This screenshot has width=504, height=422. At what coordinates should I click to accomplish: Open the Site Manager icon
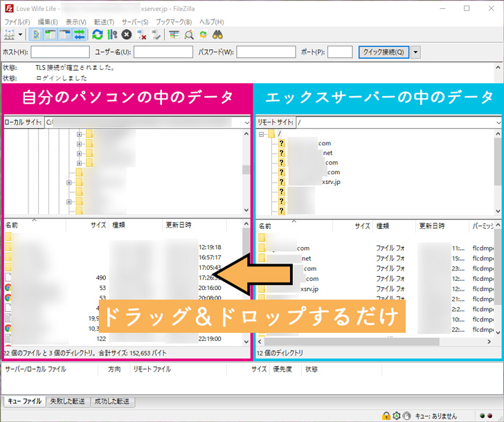(x=10, y=34)
